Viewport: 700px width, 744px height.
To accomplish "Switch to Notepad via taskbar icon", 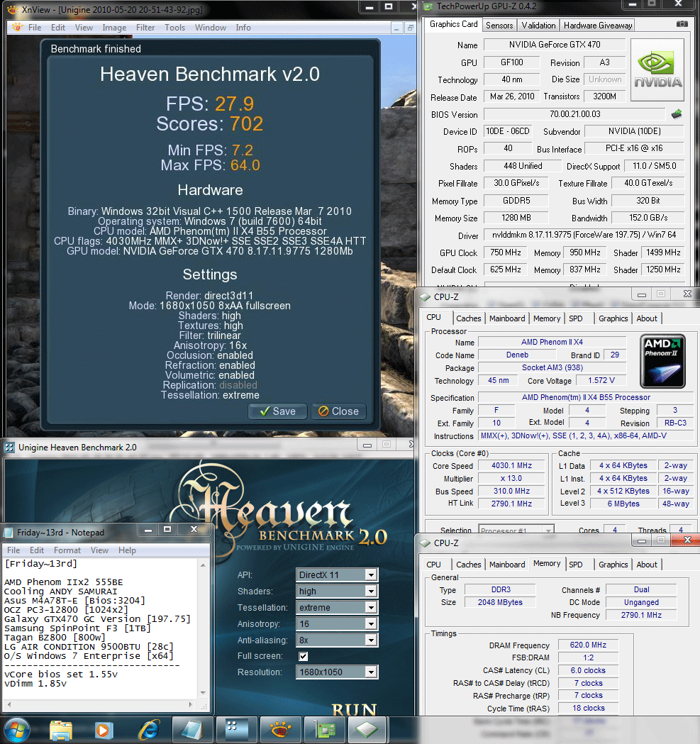I will (192, 730).
